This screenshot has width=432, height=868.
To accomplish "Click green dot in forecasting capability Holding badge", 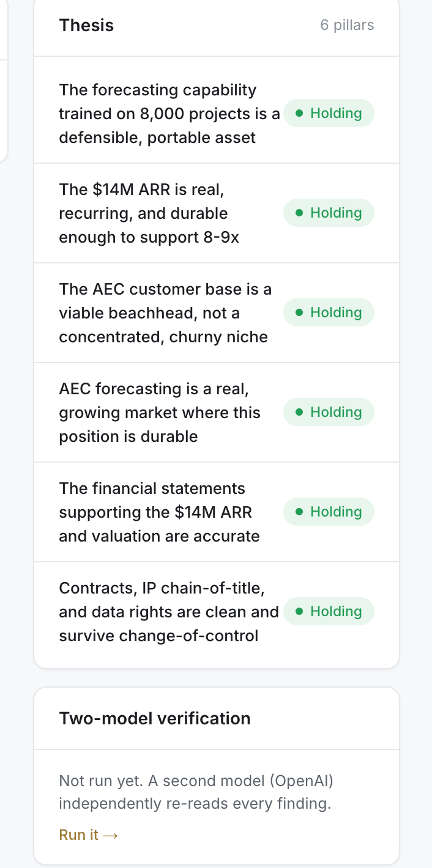I will (x=299, y=113).
